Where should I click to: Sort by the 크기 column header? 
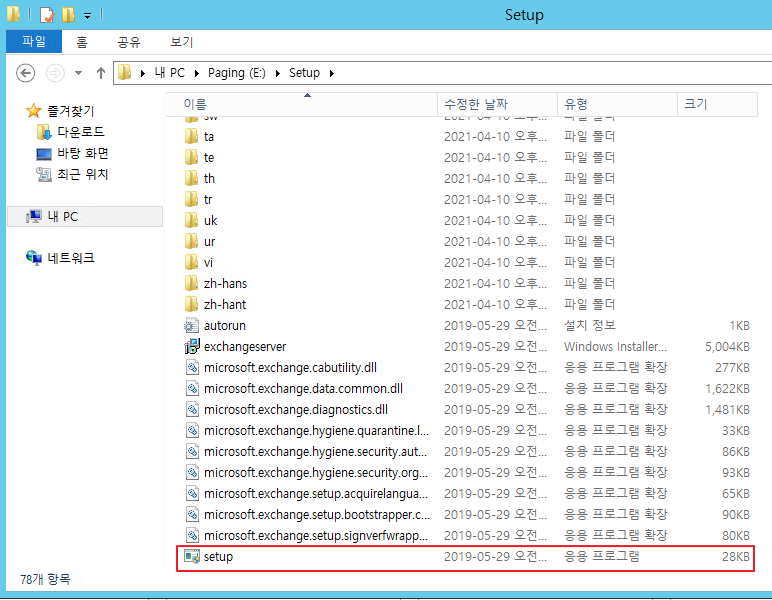[x=717, y=104]
